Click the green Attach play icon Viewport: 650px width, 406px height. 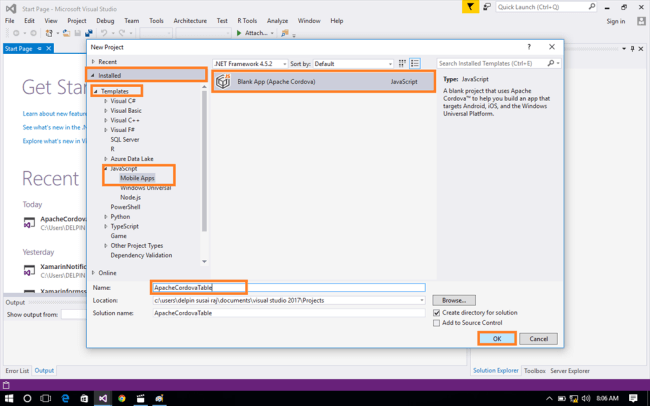239,33
